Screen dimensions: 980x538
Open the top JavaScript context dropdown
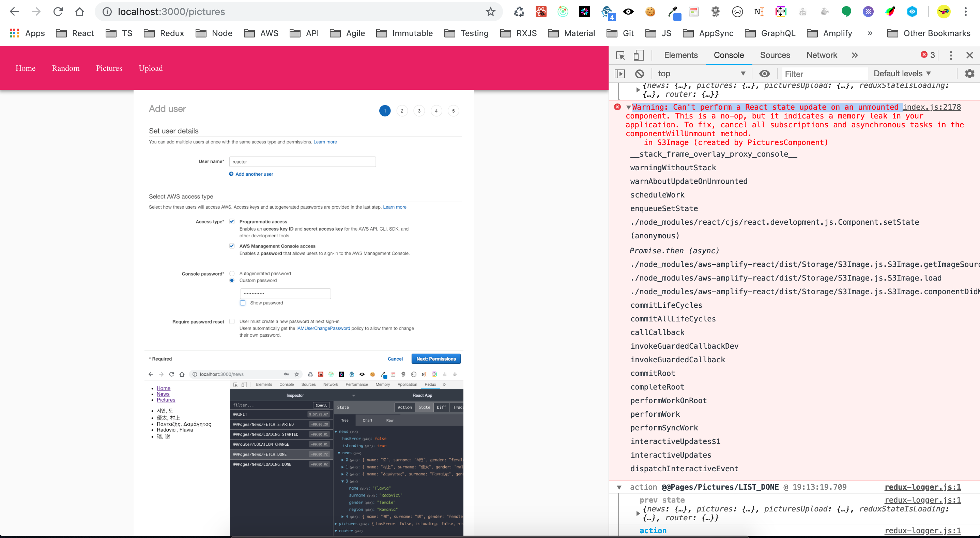pyautogui.click(x=701, y=74)
